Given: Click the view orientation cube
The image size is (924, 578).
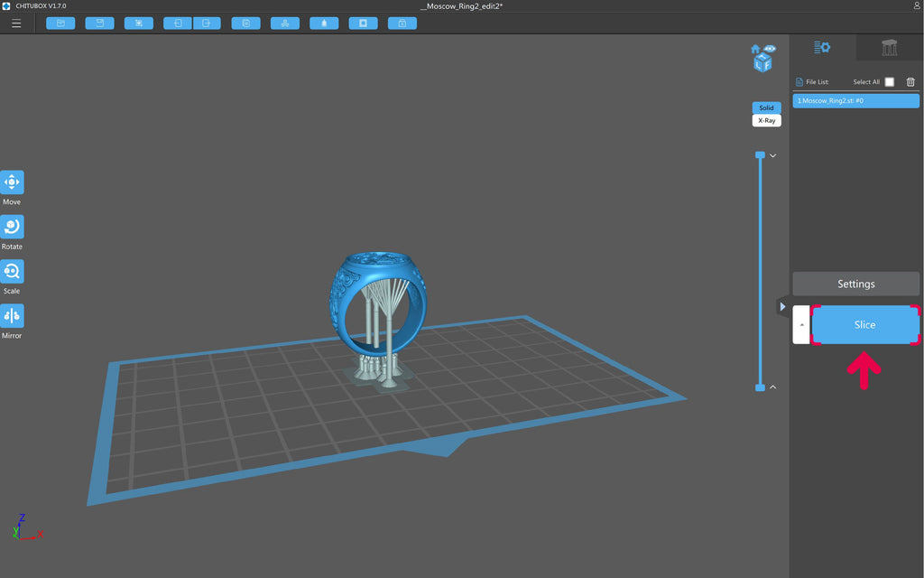Looking at the screenshot, I should [x=762, y=62].
